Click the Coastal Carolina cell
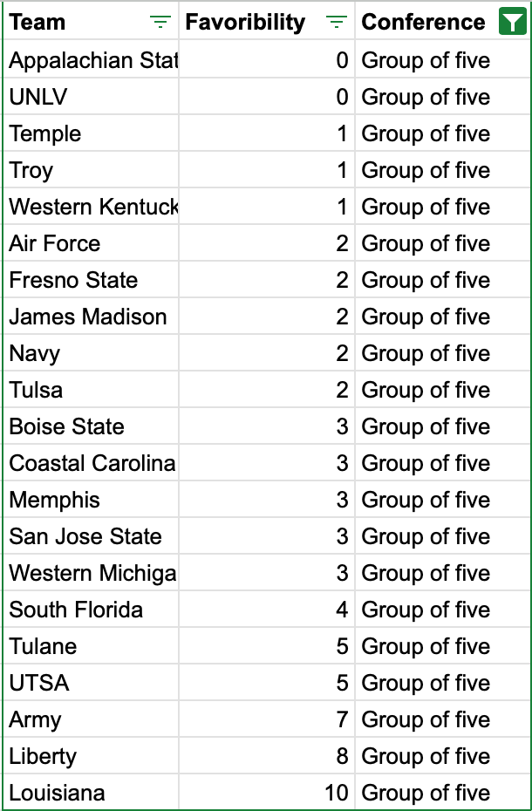 click(x=92, y=463)
